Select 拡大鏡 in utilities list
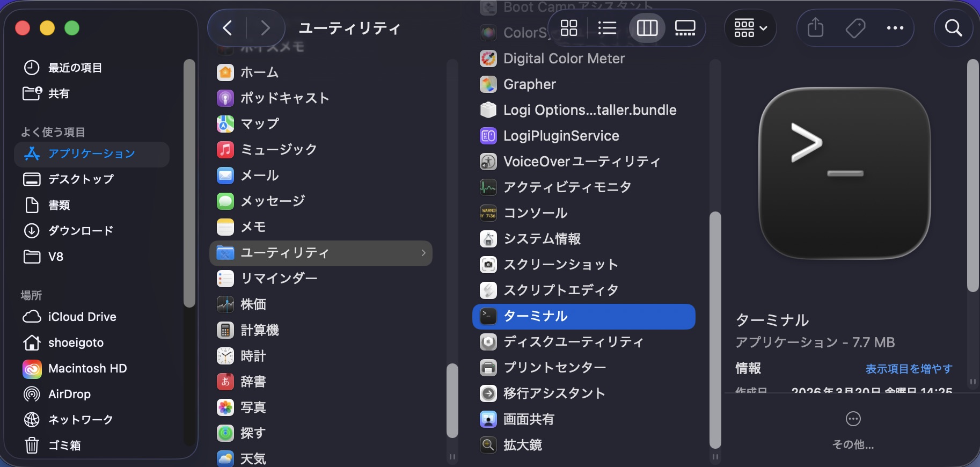980x467 pixels. coord(584,445)
